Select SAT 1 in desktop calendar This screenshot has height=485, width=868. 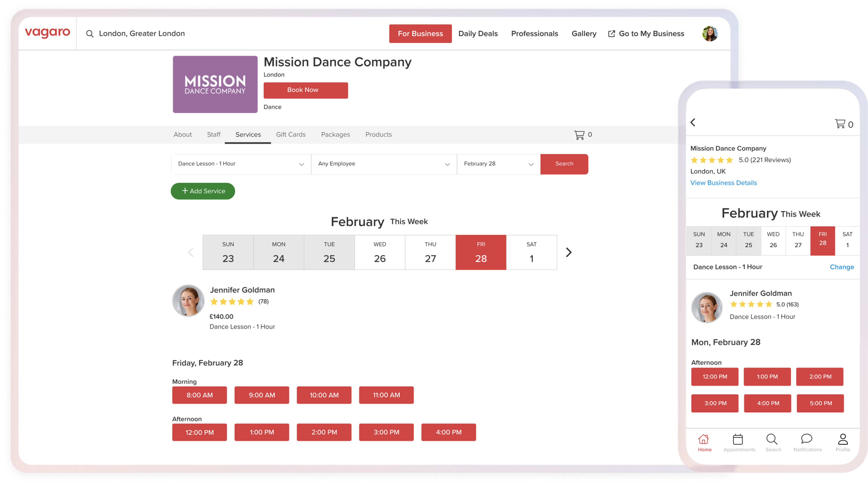pos(531,252)
